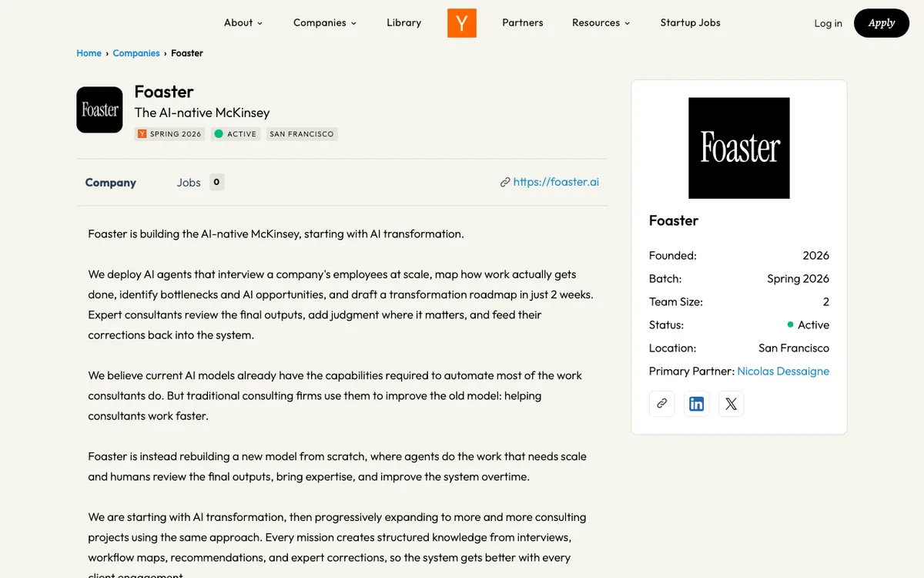This screenshot has height=578, width=924.
Task: Click the tagline The AI-native McKinsey
Action: [202, 113]
